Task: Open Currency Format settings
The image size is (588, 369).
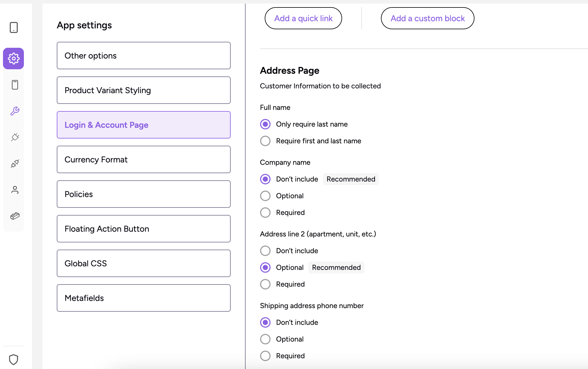Action: coord(143,159)
